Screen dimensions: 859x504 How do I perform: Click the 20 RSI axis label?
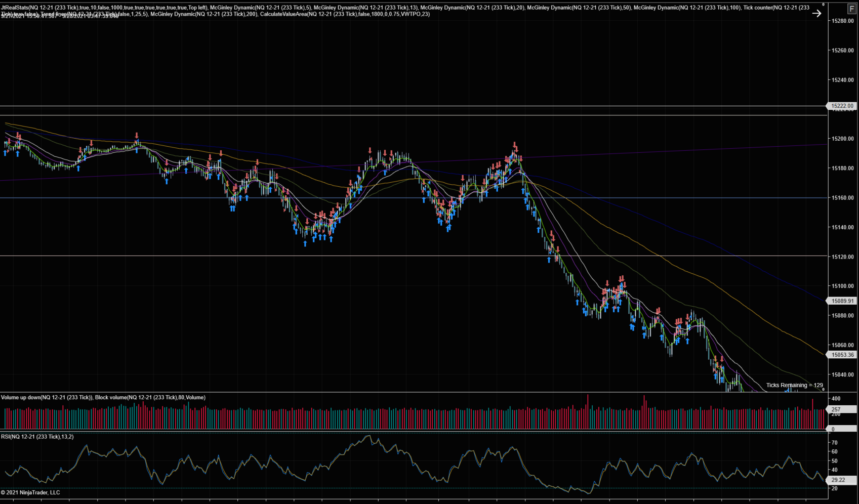tap(835, 489)
